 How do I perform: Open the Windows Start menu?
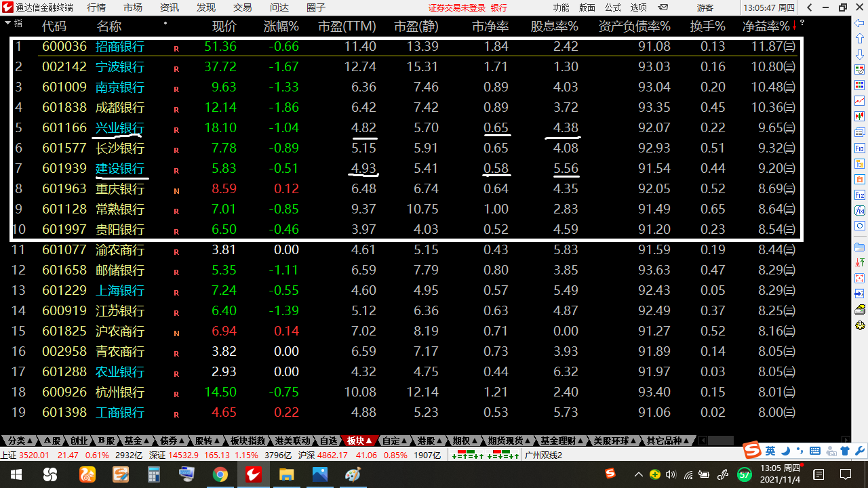[x=16, y=474]
